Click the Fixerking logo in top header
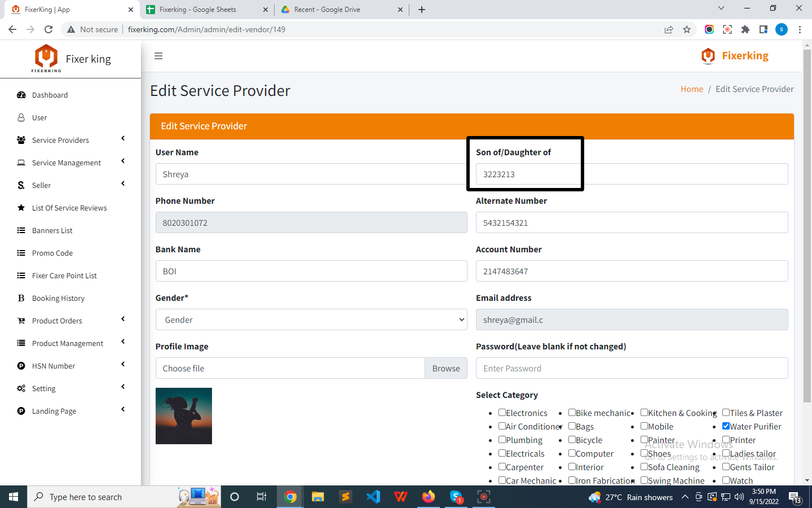 (x=708, y=56)
